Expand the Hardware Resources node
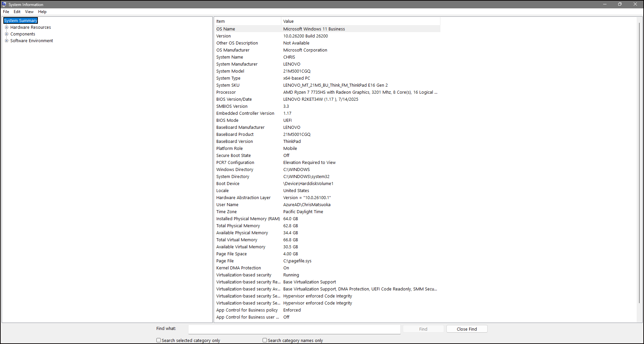 (x=6, y=27)
